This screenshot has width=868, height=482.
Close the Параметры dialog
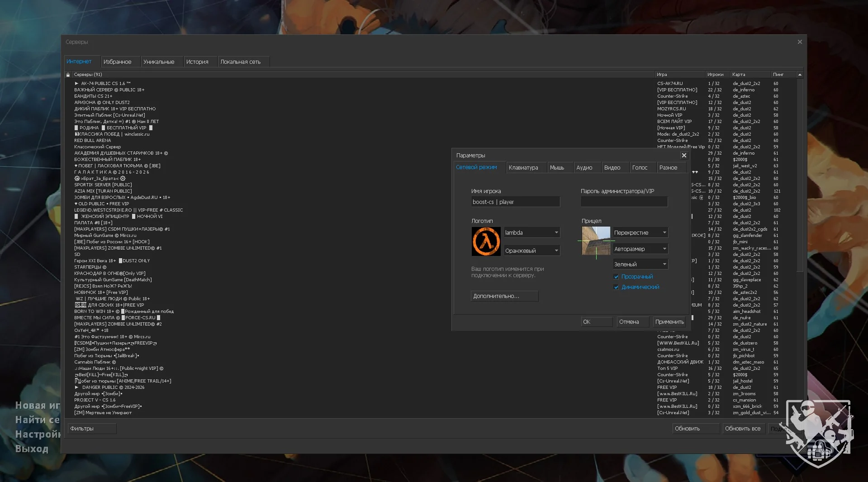[684, 156]
